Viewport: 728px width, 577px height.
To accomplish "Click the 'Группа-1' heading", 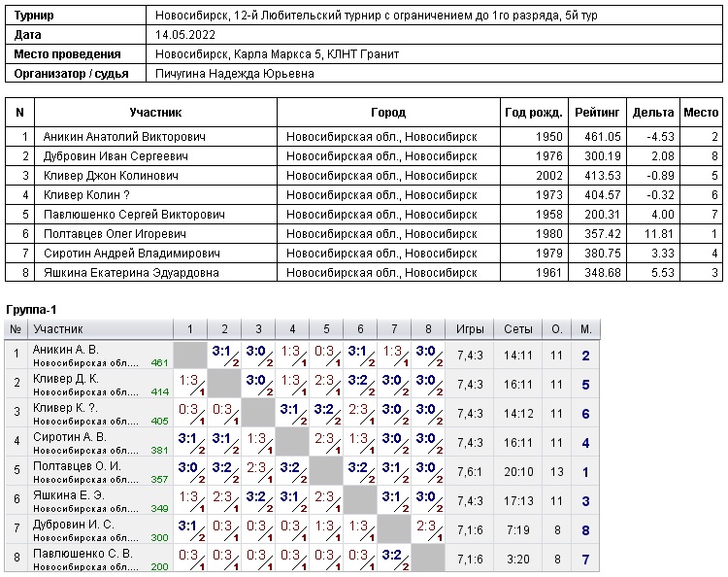I will click(x=31, y=310).
